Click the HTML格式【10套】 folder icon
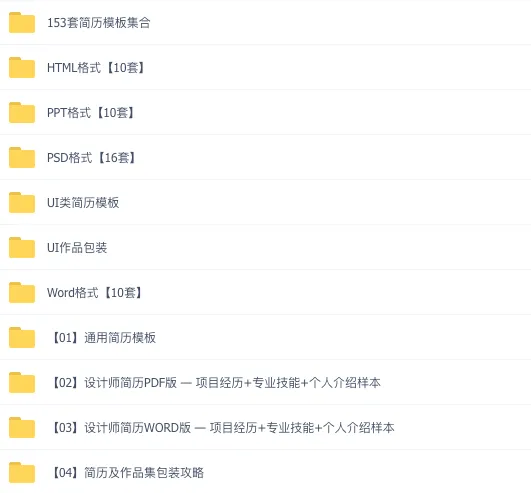Image resolution: width=531 pixels, height=493 pixels. pyautogui.click(x=22, y=68)
